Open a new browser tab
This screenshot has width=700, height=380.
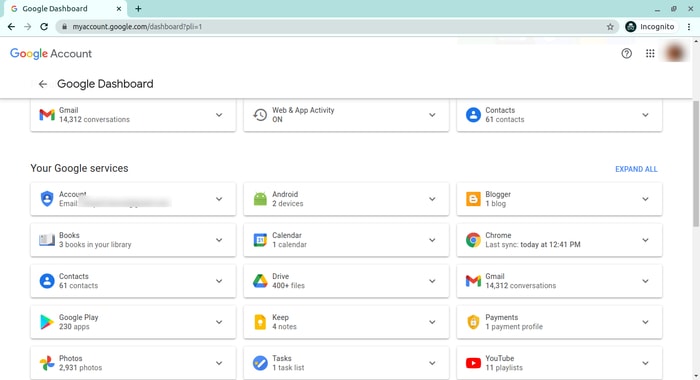[x=138, y=9]
